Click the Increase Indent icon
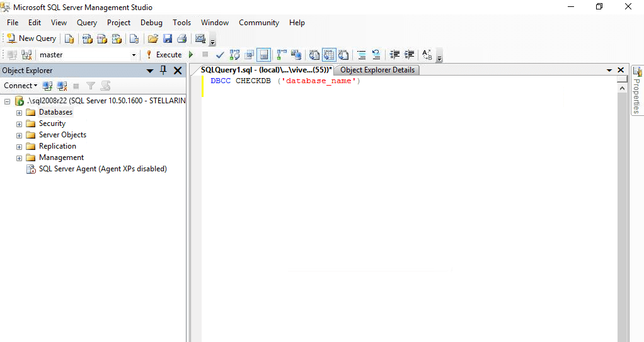The image size is (644, 342). tap(410, 55)
